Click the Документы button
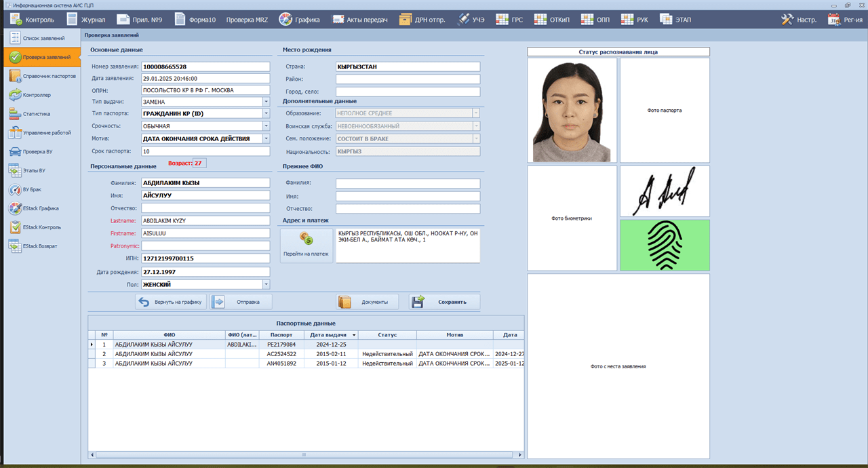The image size is (868, 468). tap(368, 302)
